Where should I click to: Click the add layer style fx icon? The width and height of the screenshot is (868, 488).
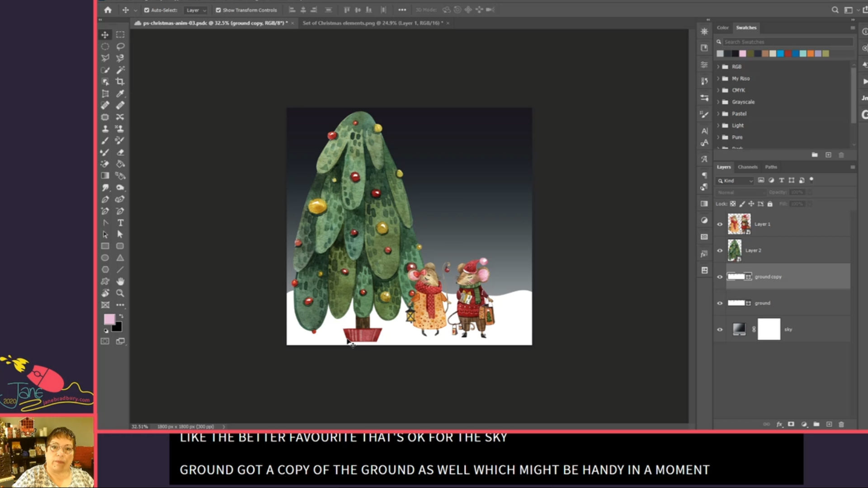point(779,424)
